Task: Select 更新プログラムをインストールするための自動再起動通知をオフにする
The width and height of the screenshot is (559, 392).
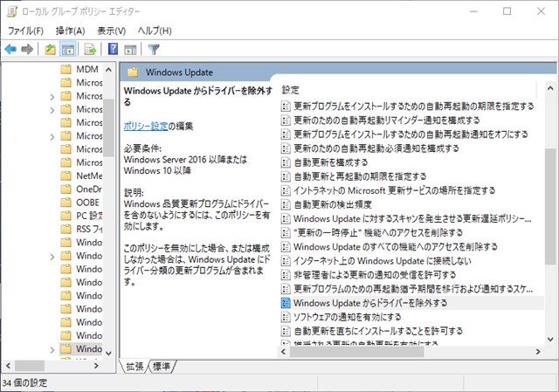Action: pyautogui.click(x=411, y=134)
